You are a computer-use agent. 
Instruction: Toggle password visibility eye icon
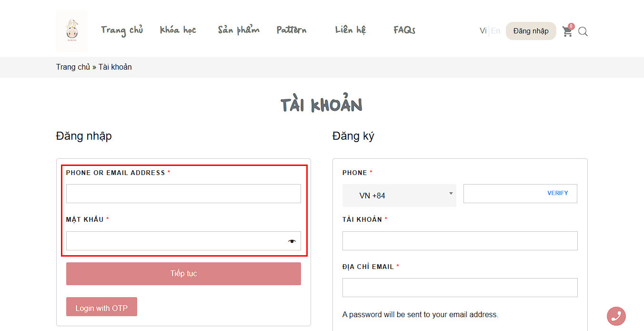tap(292, 241)
